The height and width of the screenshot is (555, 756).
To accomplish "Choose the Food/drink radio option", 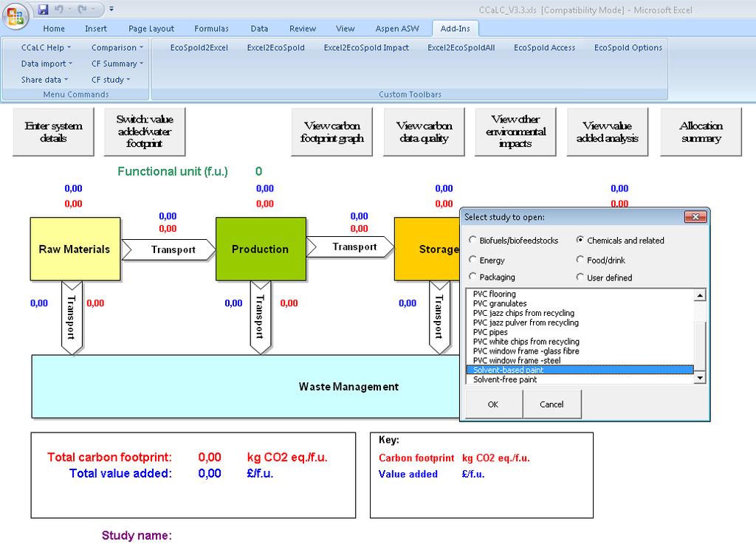I will coord(601,260).
